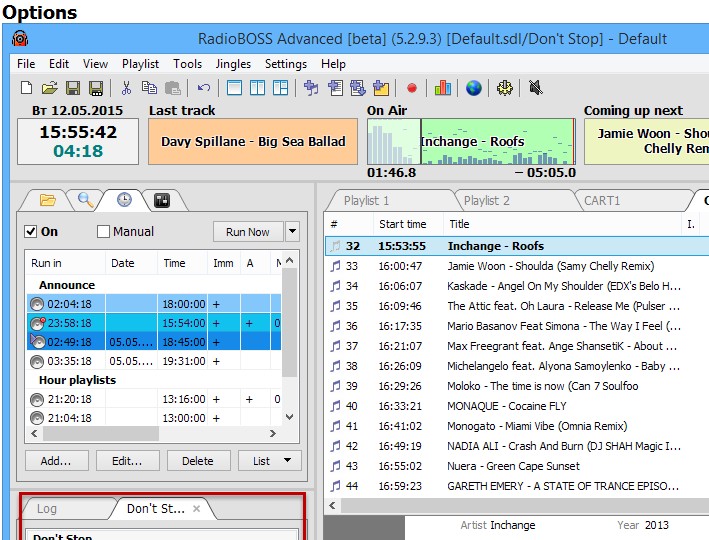Close the Don't St... tab
709x540 pixels.
pyautogui.click(x=196, y=509)
